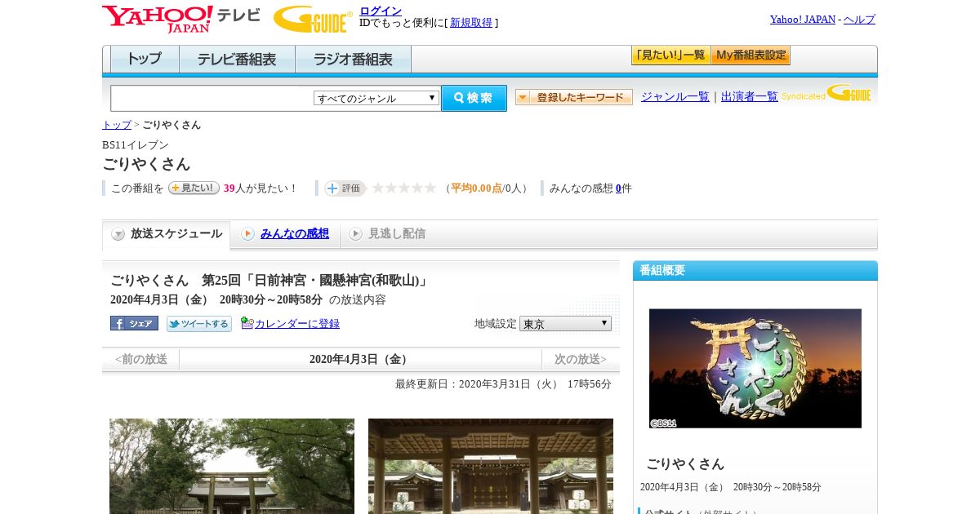Click the ログイン link
The image size is (980, 514).
381,11
